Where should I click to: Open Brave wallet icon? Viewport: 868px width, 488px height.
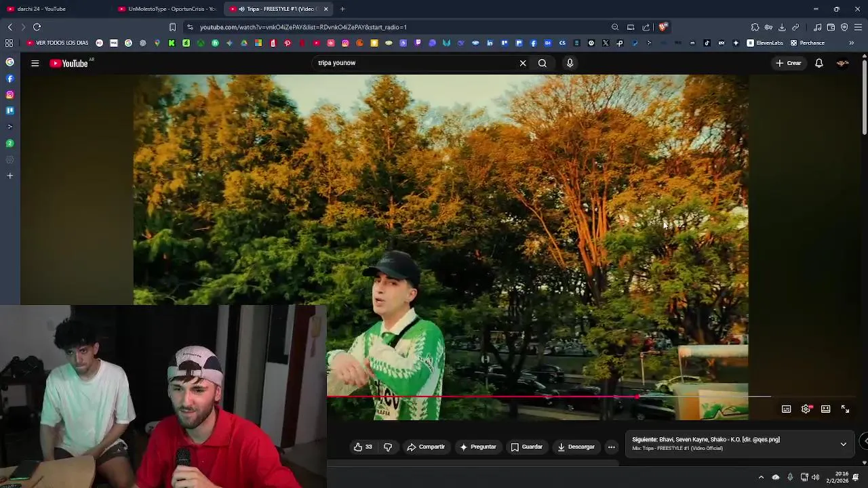pos(831,27)
